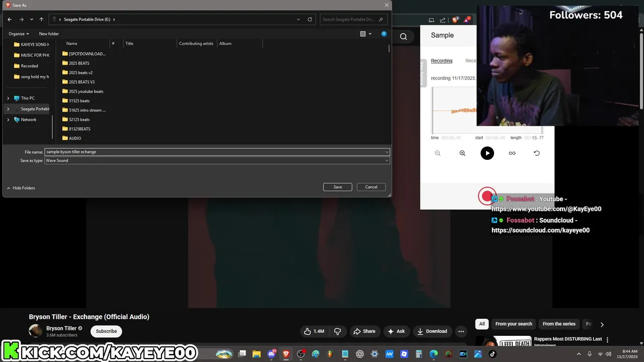This screenshot has height=362, width=644.
Task: Open the Save as type combo box
Action: pyautogui.click(x=217, y=160)
